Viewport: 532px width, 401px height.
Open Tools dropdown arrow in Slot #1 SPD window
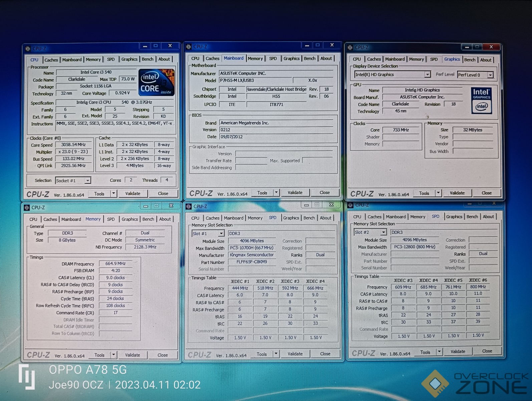click(276, 354)
